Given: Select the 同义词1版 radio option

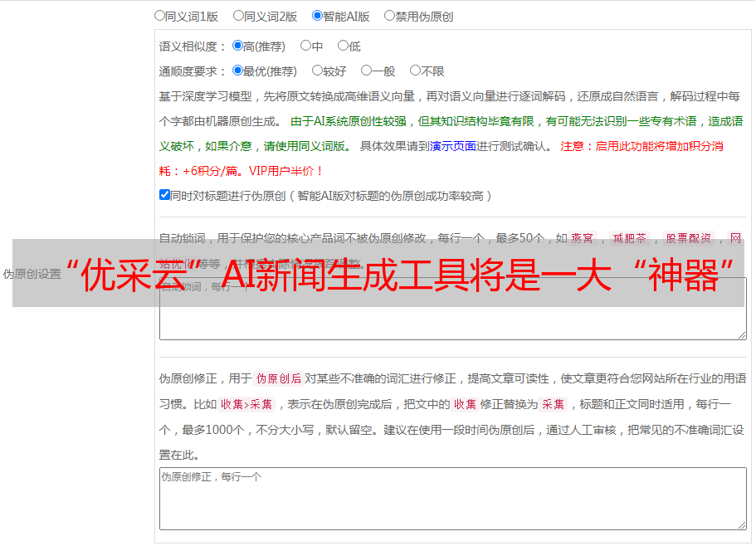Looking at the screenshot, I should pos(159,16).
